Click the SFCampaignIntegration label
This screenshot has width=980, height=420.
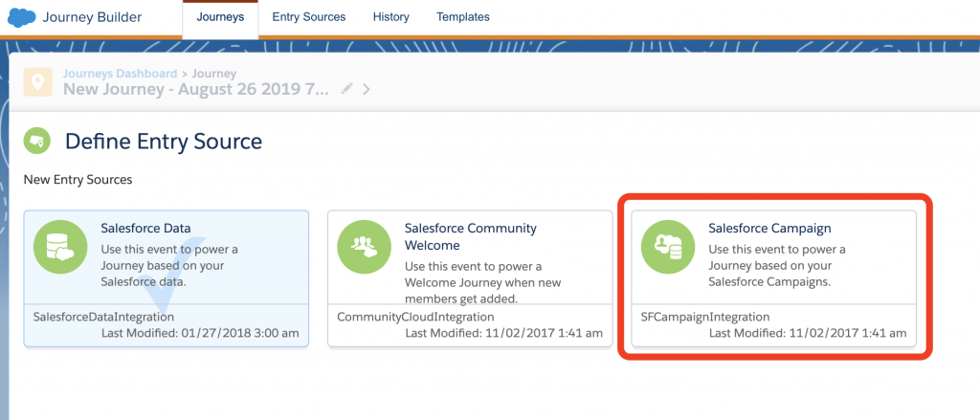click(x=705, y=317)
